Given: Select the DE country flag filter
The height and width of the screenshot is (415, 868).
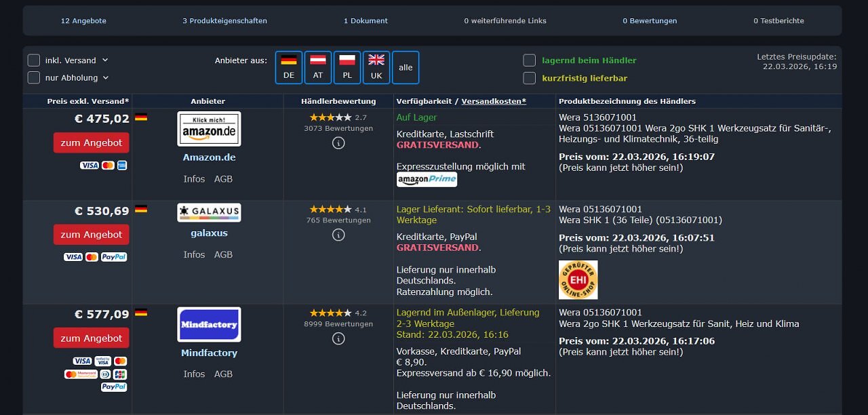Looking at the screenshot, I should point(289,68).
